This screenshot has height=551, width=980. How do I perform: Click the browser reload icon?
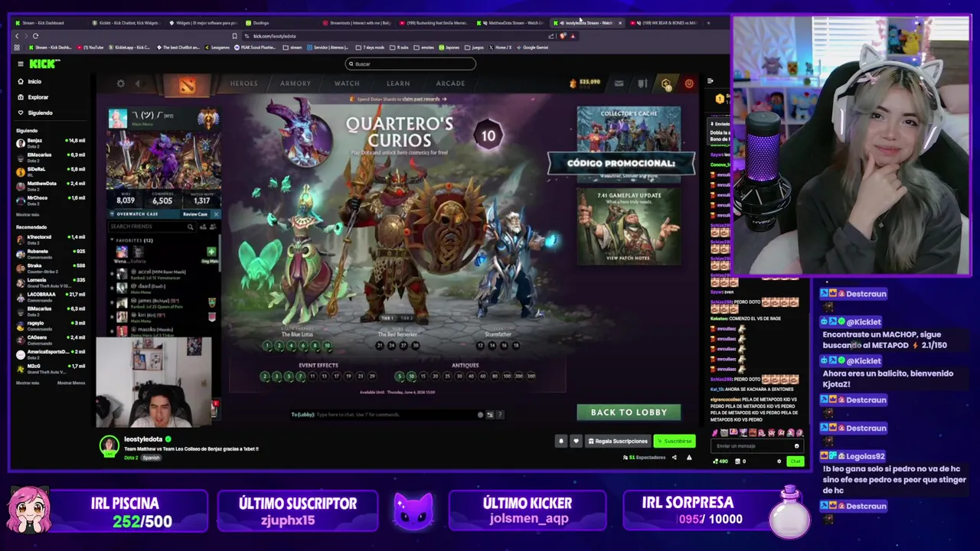click(35, 36)
